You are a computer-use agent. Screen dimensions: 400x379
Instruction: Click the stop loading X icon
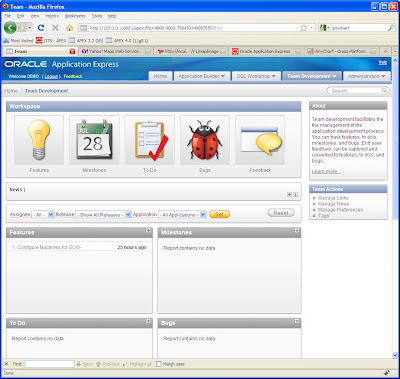click(55, 28)
